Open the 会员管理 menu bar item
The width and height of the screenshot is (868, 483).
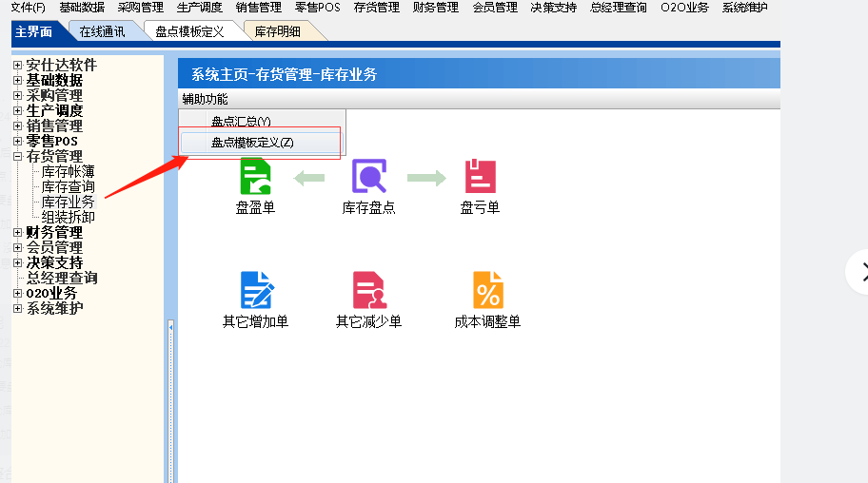pos(495,8)
